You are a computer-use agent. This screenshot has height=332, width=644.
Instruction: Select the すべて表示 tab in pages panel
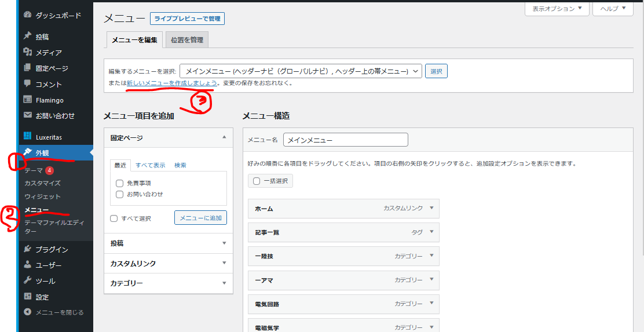click(x=150, y=165)
